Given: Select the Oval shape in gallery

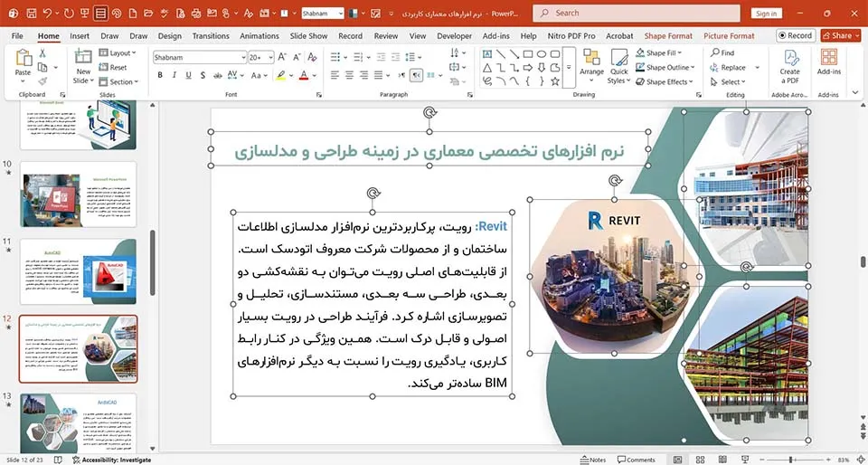Looking at the screenshot, I should 542,54.
